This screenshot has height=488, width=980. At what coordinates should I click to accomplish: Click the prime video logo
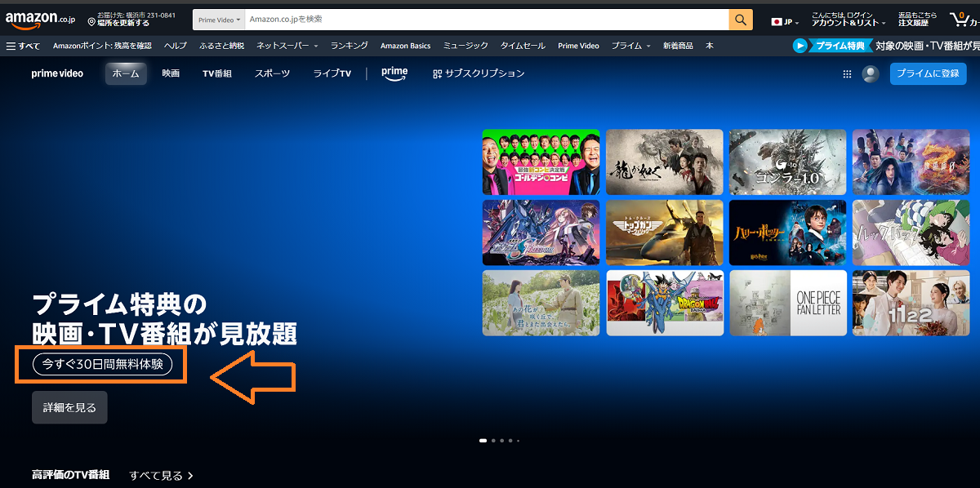57,73
